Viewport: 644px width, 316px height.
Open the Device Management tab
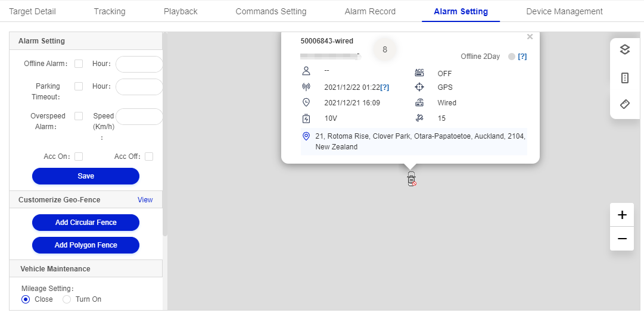click(564, 11)
